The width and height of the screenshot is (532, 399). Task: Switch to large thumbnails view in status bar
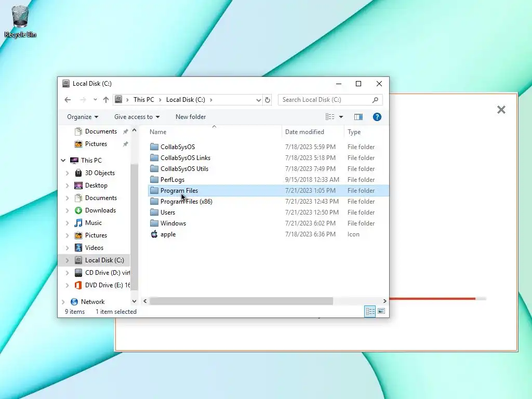(381, 311)
